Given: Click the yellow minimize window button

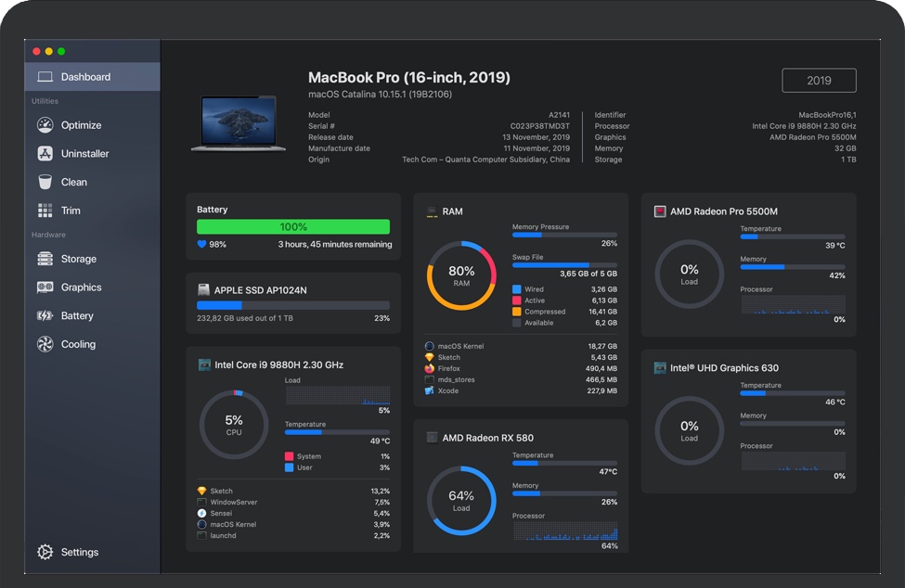Looking at the screenshot, I should [49, 51].
